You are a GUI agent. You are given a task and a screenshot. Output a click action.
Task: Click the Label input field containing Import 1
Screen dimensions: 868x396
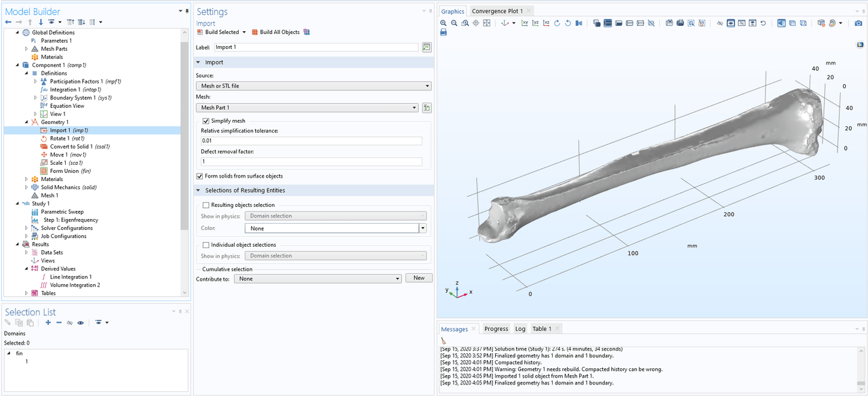point(316,47)
